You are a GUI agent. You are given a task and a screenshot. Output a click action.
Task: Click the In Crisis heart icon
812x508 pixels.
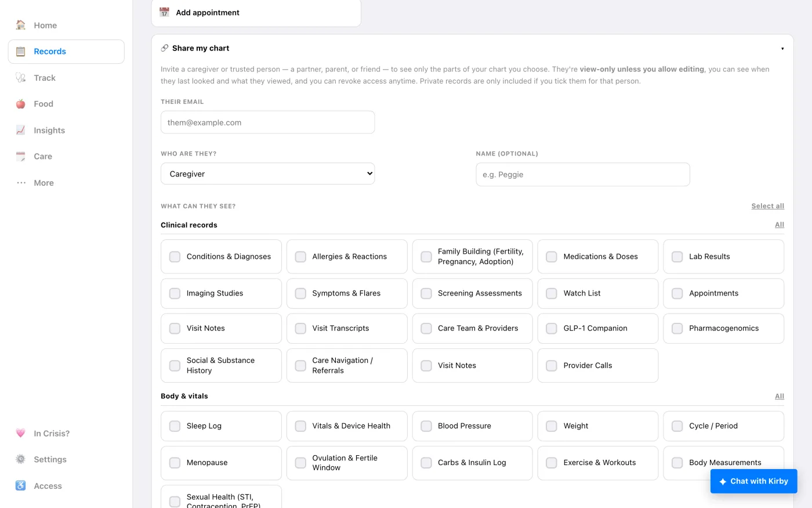tap(21, 433)
